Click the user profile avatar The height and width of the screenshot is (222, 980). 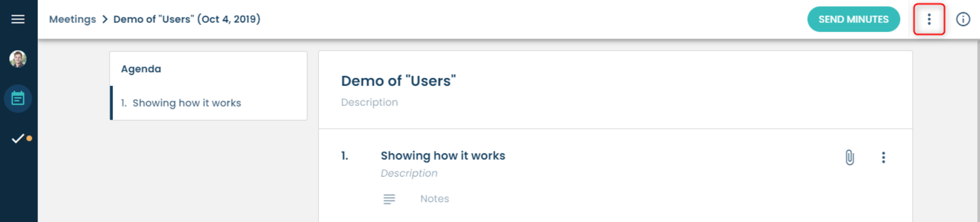(18, 59)
